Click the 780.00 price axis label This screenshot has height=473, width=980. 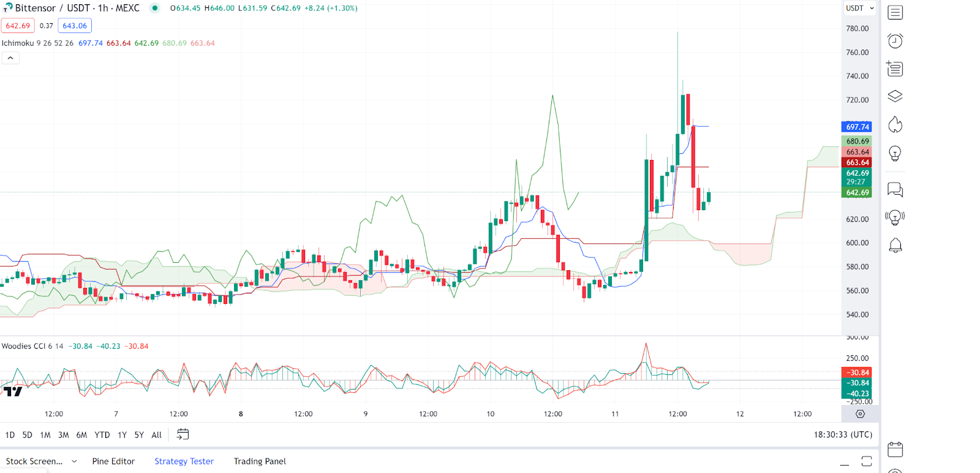point(857,29)
